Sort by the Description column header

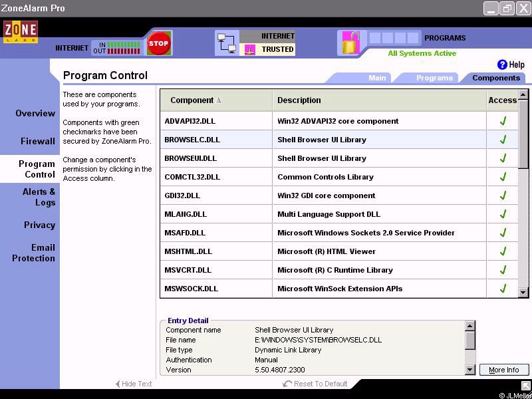coord(379,100)
